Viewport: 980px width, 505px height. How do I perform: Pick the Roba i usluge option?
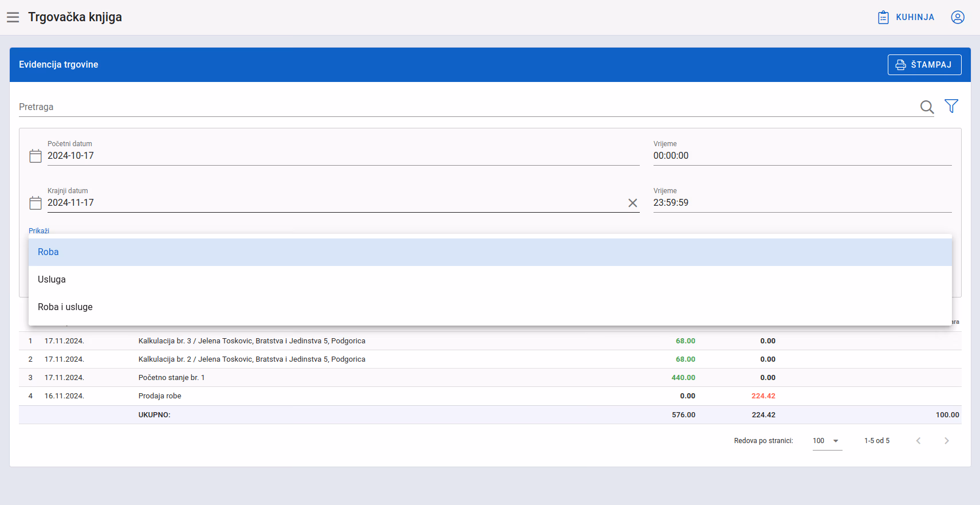[490, 307]
